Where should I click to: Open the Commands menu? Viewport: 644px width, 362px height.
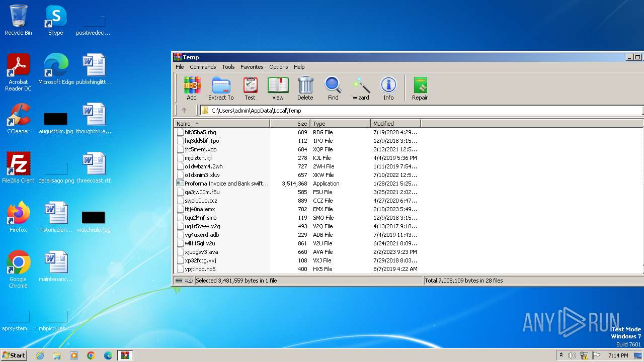click(x=203, y=67)
